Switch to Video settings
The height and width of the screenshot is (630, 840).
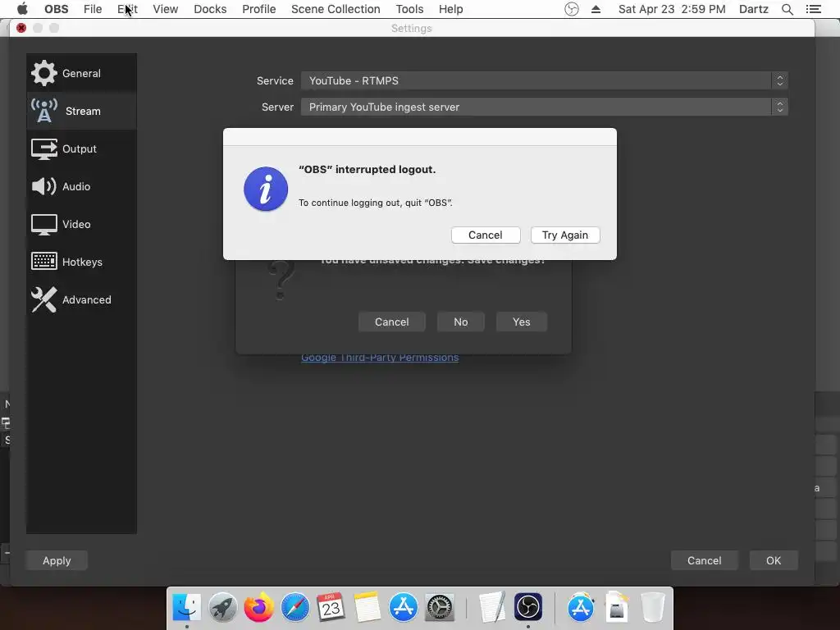pyautogui.click(x=81, y=224)
